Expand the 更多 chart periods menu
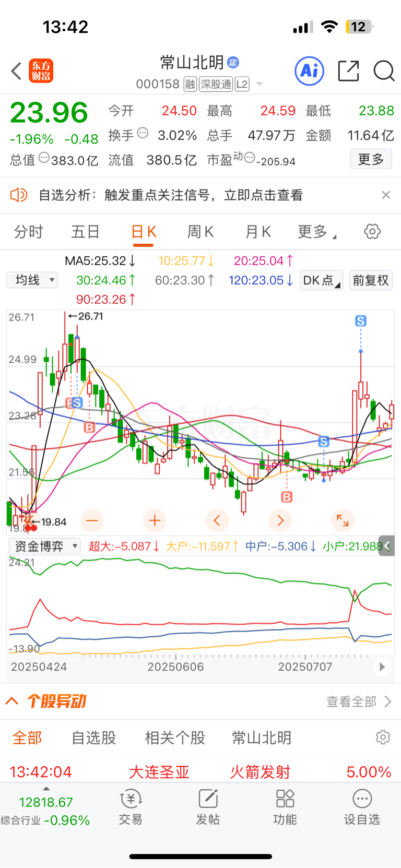The image size is (401, 868). [316, 232]
